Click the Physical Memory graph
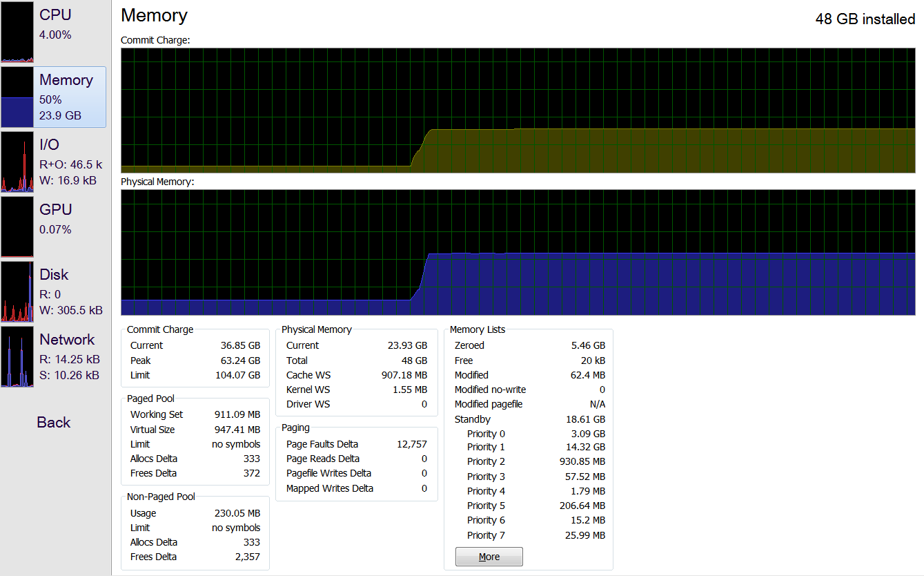 [518, 252]
